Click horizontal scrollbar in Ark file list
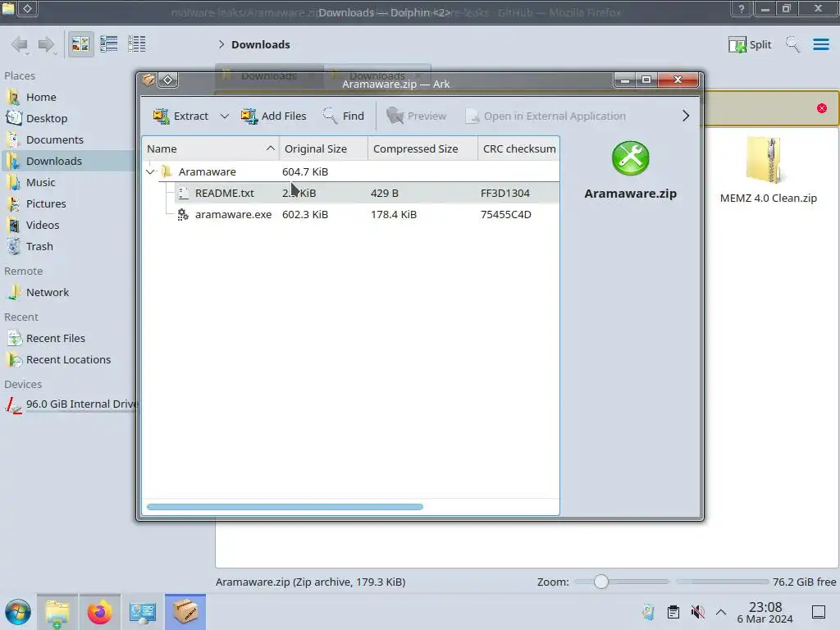 click(x=285, y=507)
